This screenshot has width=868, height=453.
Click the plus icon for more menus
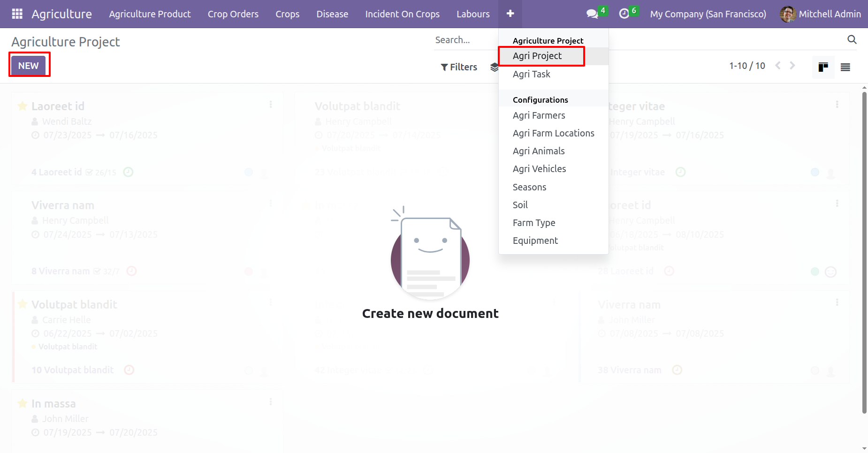tap(510, 14)
